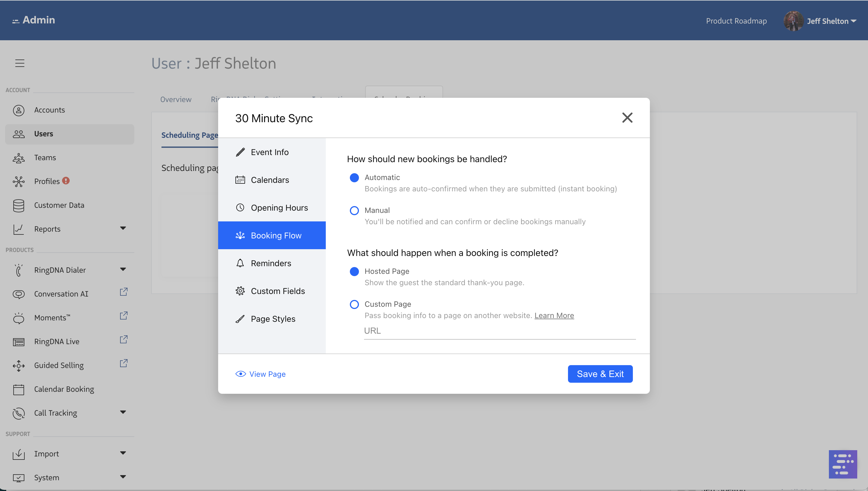The height and width of the screenshot is (491, 868).
Task: Click the custom page URL input field
Action: click(499, 331)
